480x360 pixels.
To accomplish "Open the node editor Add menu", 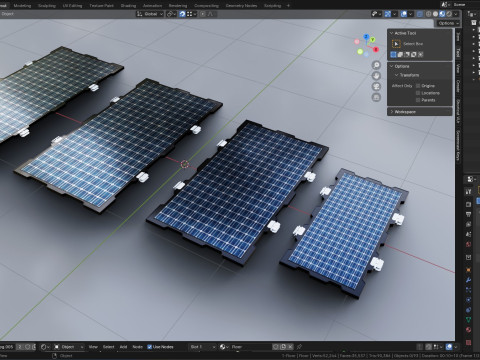I will 123,347.
